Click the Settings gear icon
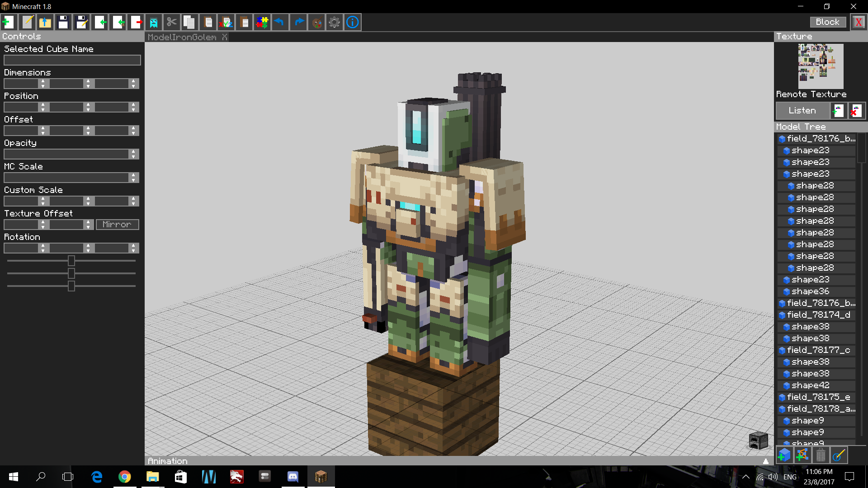Viewport: 868px width, 488px height. 334,22
